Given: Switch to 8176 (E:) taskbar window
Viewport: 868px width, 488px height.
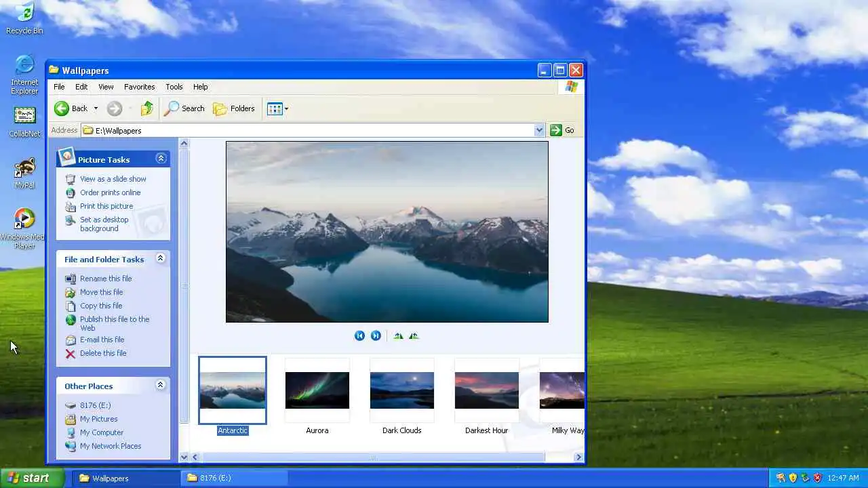Looking at the screenshot, I should pos(234,478).
